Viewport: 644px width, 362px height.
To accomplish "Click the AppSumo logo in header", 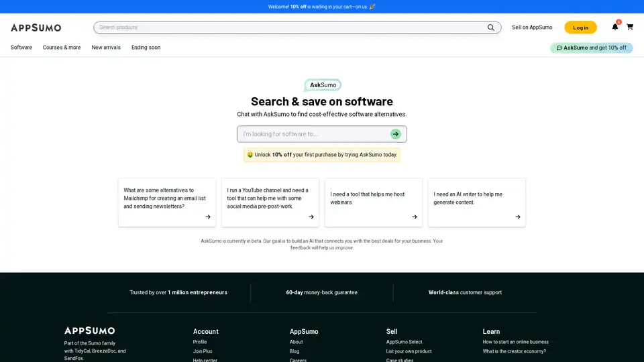I will pos(36,27).
